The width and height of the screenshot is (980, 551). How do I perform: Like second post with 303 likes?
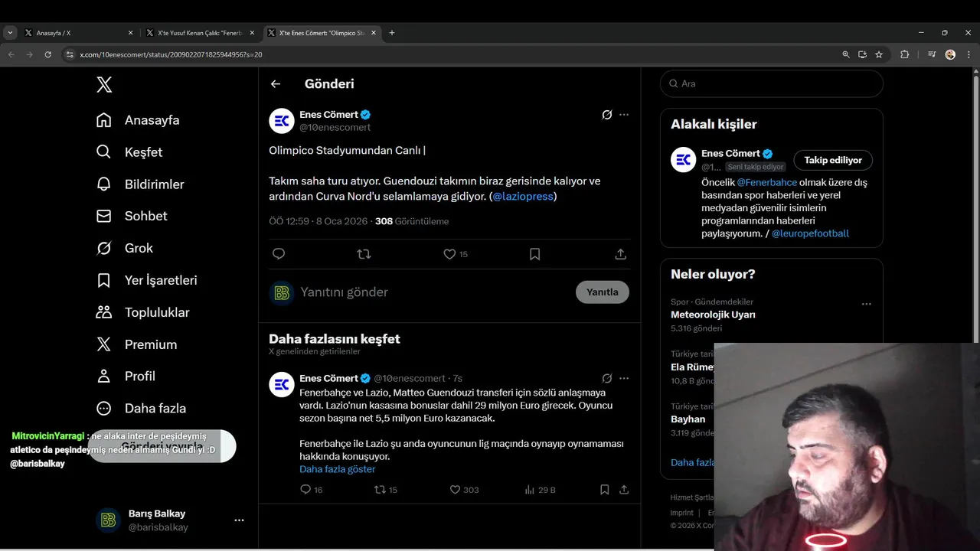464,490
